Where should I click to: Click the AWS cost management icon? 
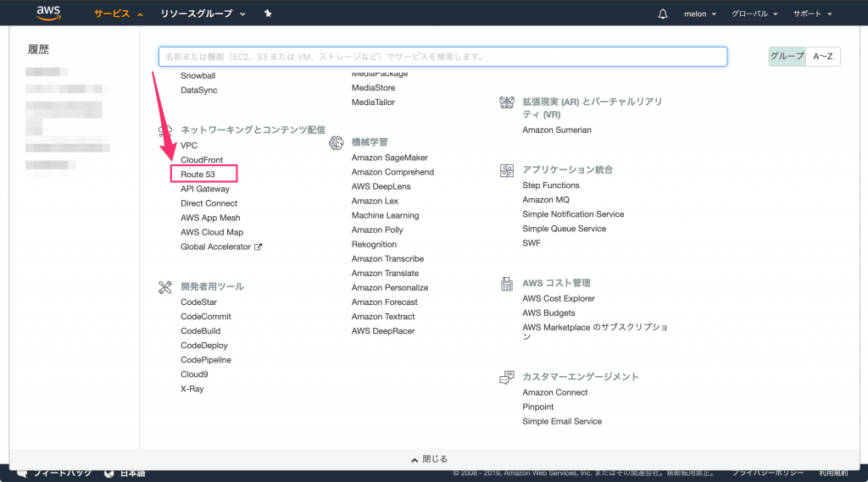[507, 284]
